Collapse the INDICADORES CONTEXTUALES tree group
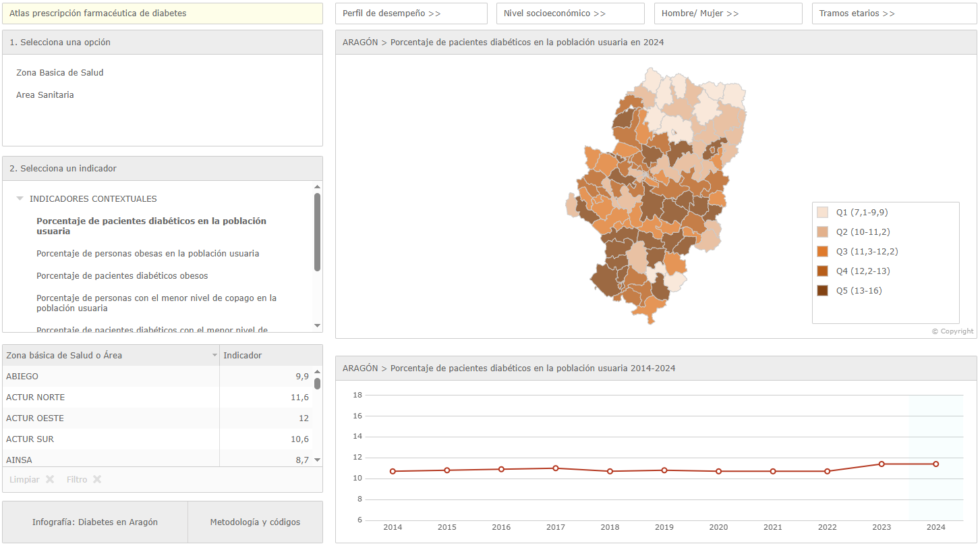This screenshot has height=546, width=980. tap(20, 199)
